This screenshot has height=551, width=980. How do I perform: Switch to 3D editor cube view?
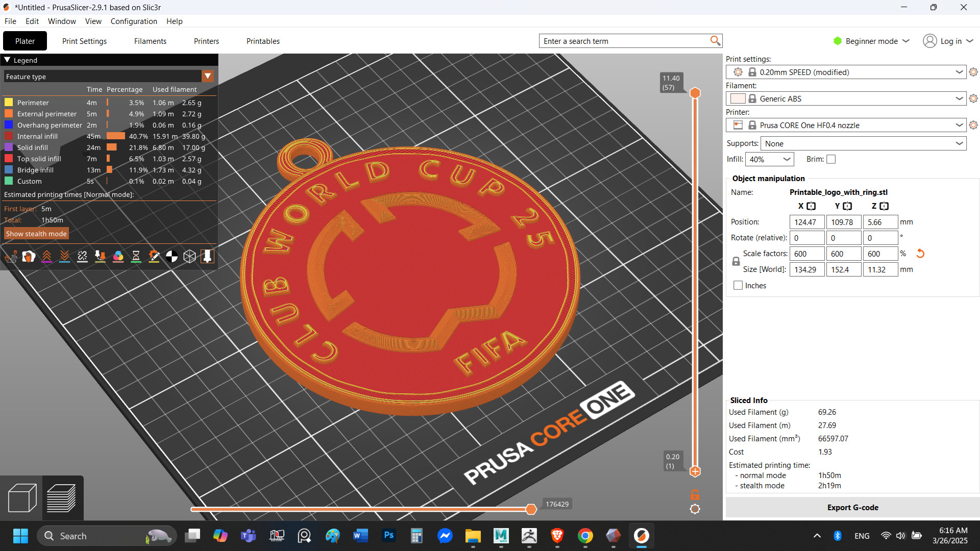22,497
